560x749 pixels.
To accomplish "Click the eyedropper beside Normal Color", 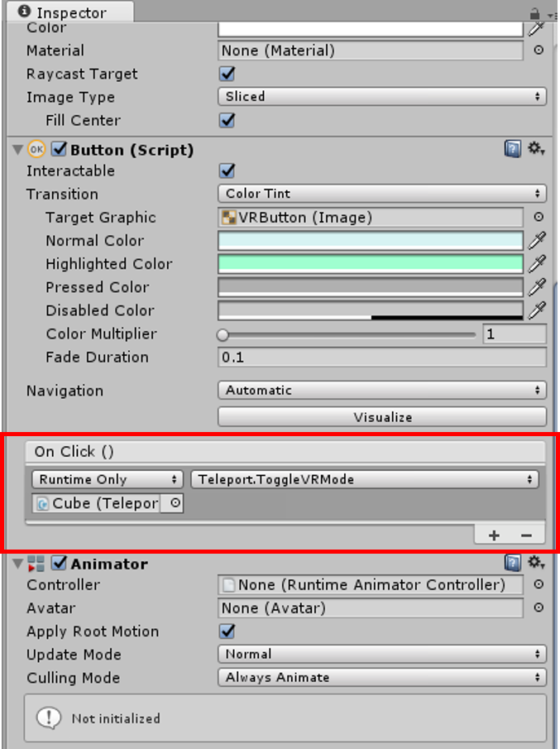I will (x=537, y=240).
